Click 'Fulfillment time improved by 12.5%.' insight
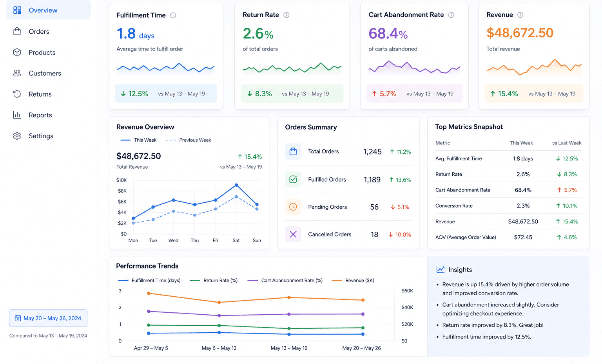 pos(487,337)
